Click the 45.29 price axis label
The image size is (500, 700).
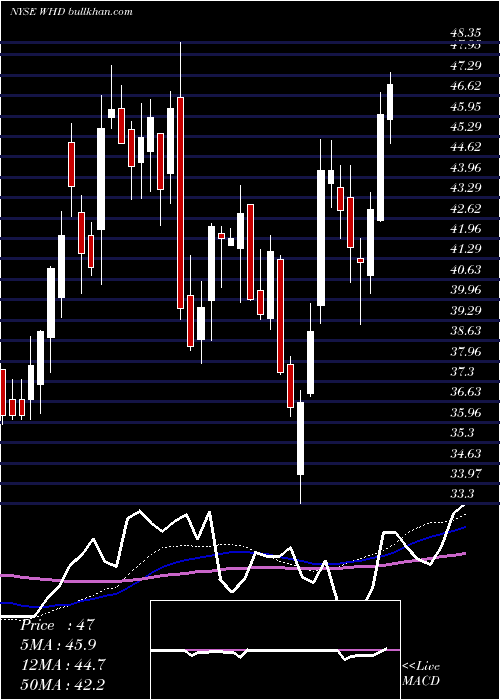click(465, 127)
